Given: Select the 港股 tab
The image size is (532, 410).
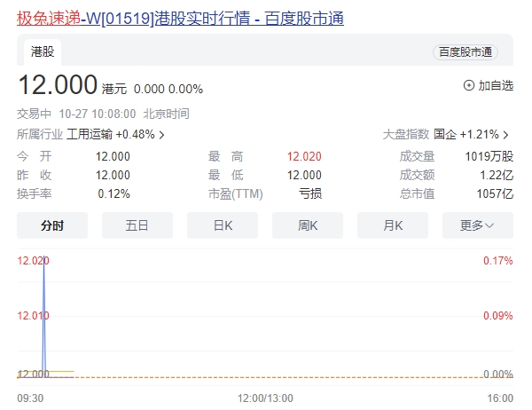Looking at the screenshot, I should click(x=43, y=52).
